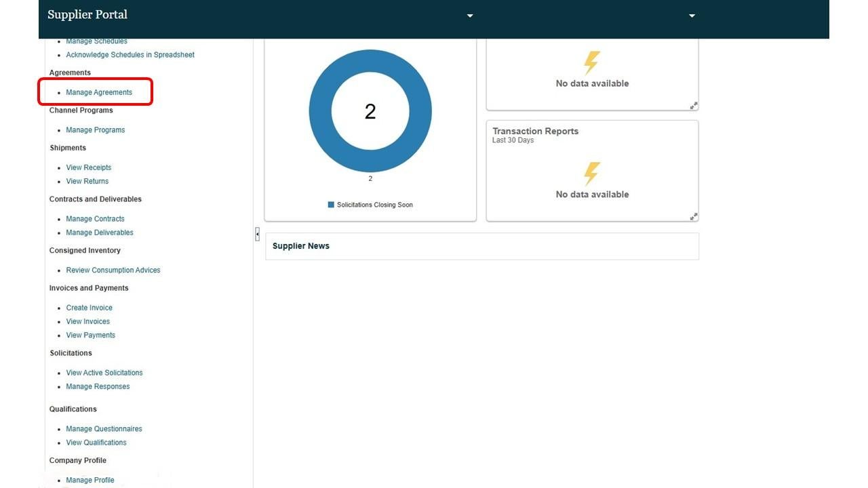Click the Solicitations Closing Soon legend label
Screen dimensions: 868x488
tap(375, 205)
